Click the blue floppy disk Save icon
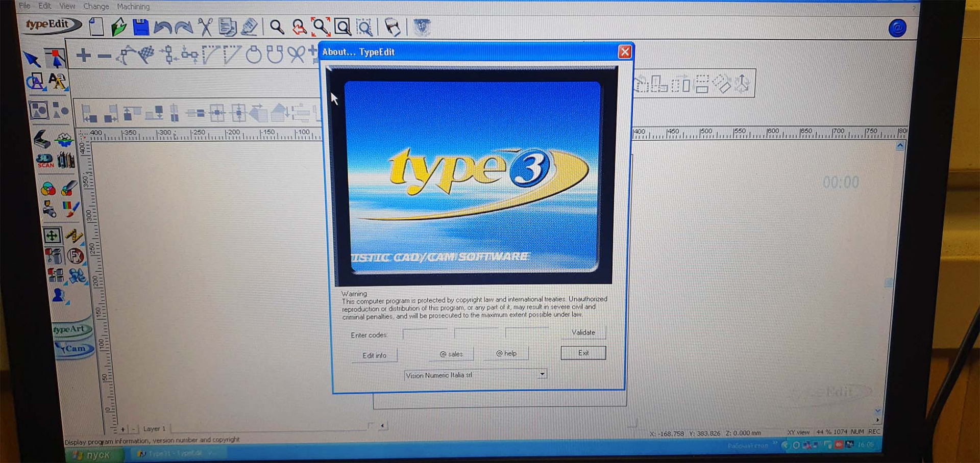Screen dimensions: 980x463 tap(140, 27)
